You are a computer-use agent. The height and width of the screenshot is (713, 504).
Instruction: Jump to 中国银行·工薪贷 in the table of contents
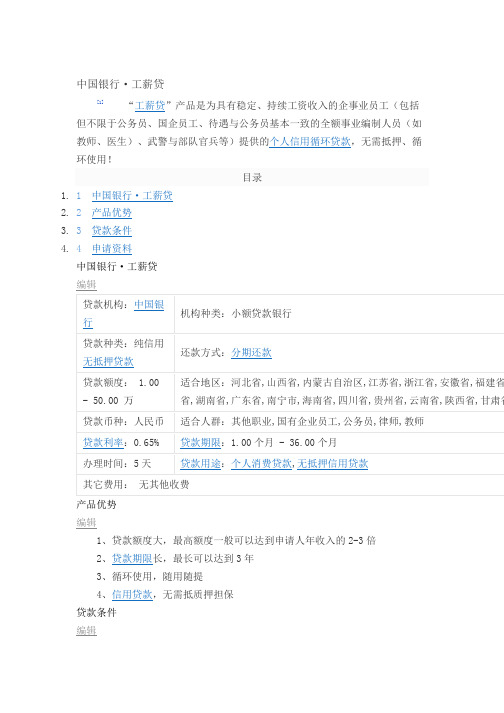(132, 196)
